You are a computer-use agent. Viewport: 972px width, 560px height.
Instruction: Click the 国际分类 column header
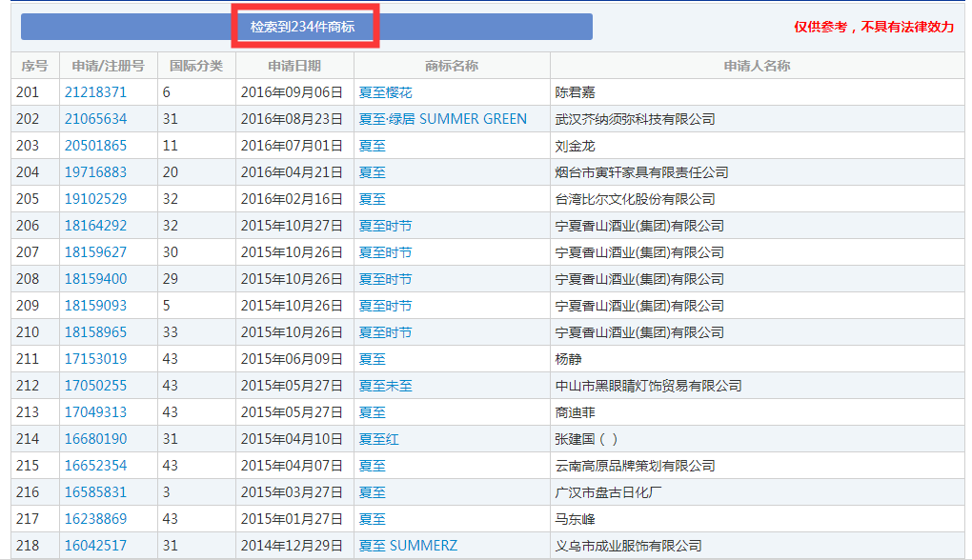point(196,66)
